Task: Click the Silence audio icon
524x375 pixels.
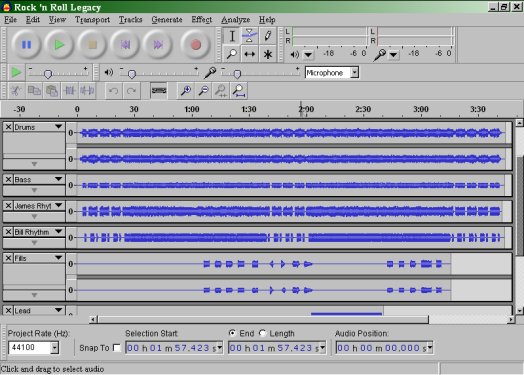Action: (87, 91)
